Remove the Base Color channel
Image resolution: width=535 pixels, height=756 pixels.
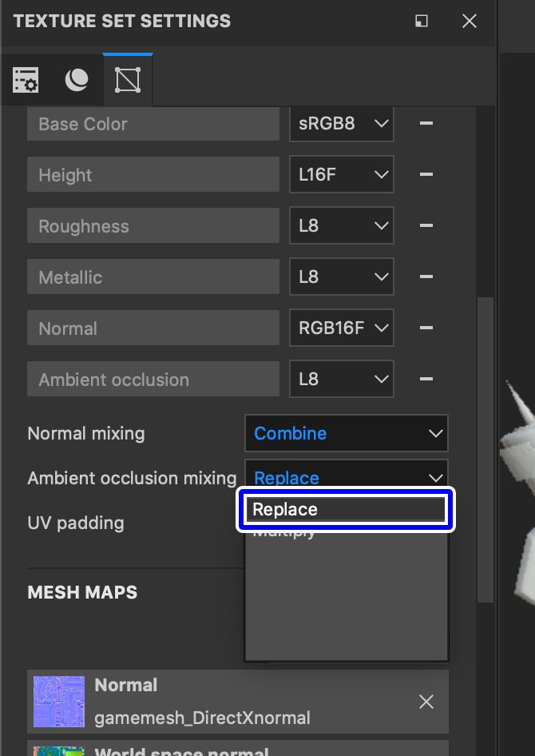point(426,123)
